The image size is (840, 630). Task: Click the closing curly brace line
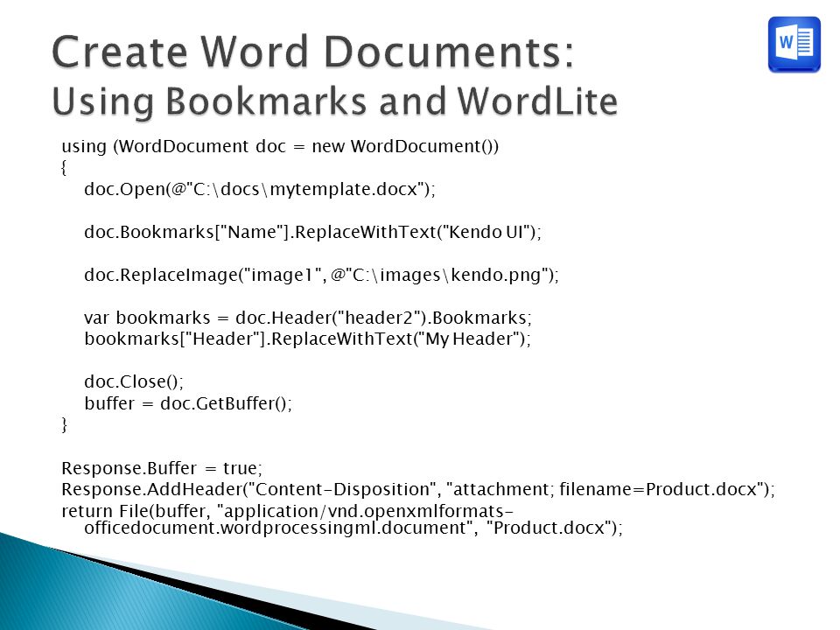click(64, 424)
